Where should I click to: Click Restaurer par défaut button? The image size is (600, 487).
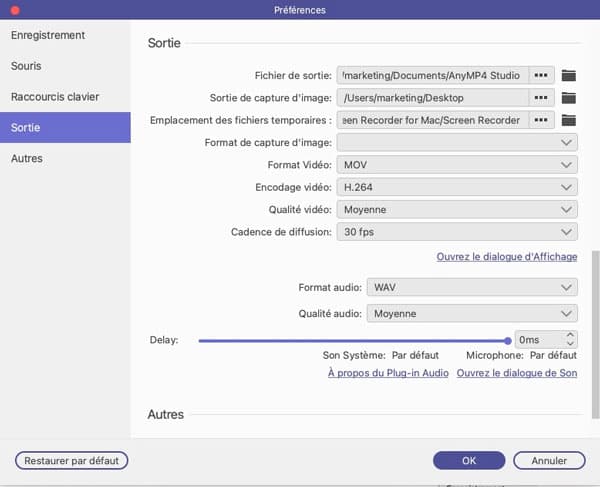tap(72, 461)
